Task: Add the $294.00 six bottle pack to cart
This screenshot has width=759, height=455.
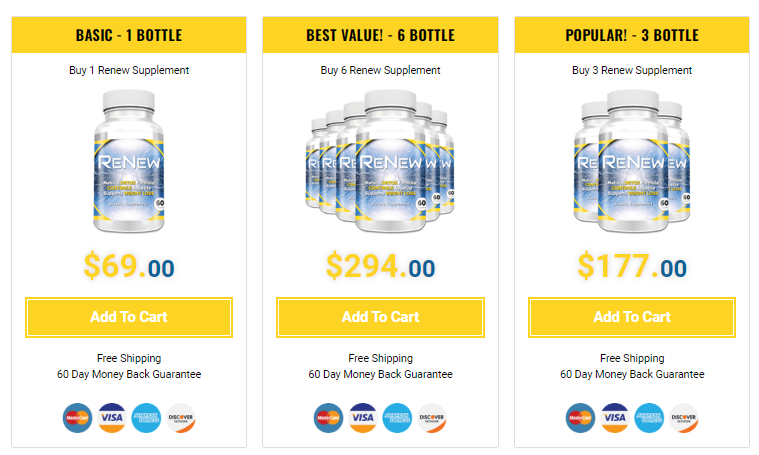Action: tap(380, 317)
